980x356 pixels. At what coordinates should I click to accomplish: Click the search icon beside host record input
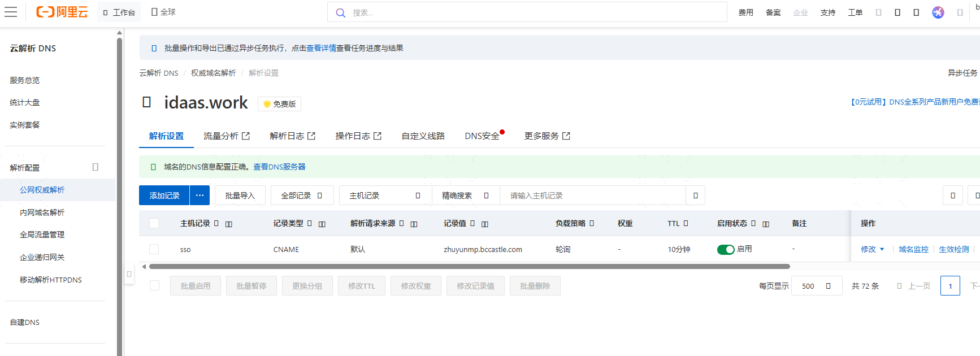tap(696, 196)
